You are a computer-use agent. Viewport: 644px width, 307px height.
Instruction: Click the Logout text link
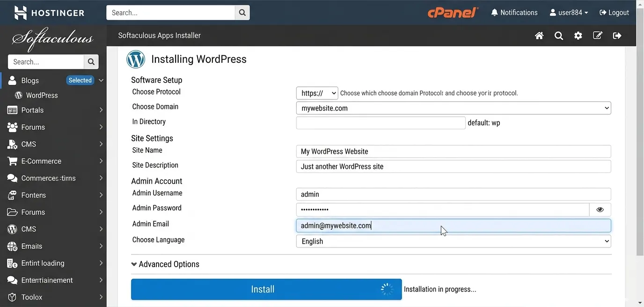pyautogui.click(x=619, y=13)
